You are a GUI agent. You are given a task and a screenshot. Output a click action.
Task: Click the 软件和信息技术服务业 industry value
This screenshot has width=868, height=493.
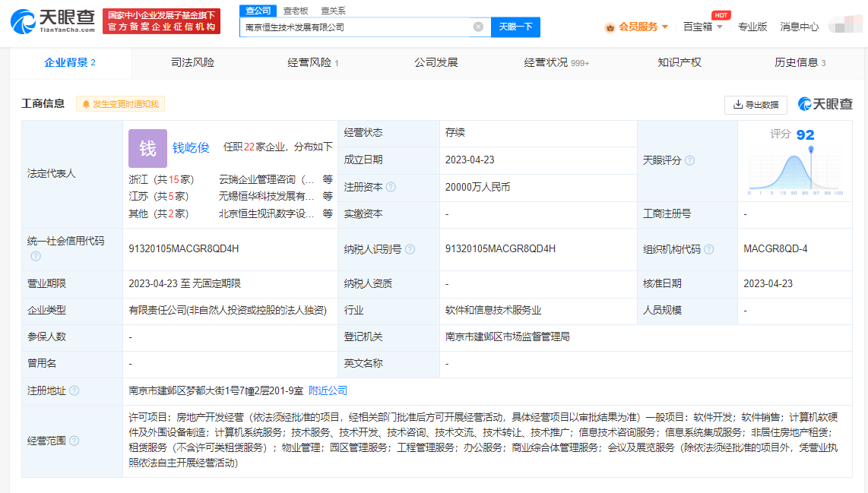click(493, 311)
